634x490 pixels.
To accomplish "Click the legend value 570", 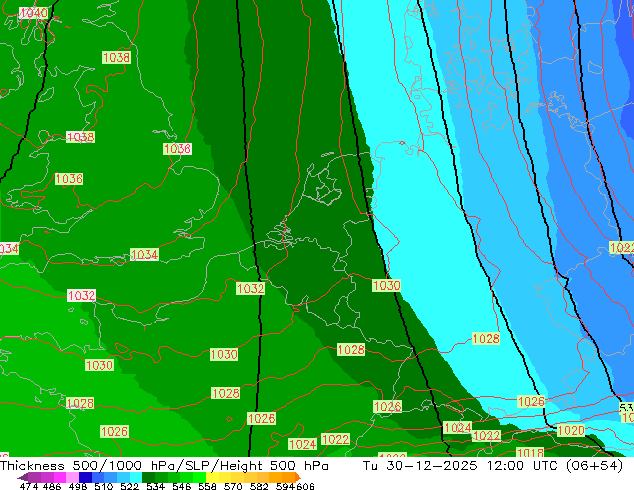I will click(233, 486).
